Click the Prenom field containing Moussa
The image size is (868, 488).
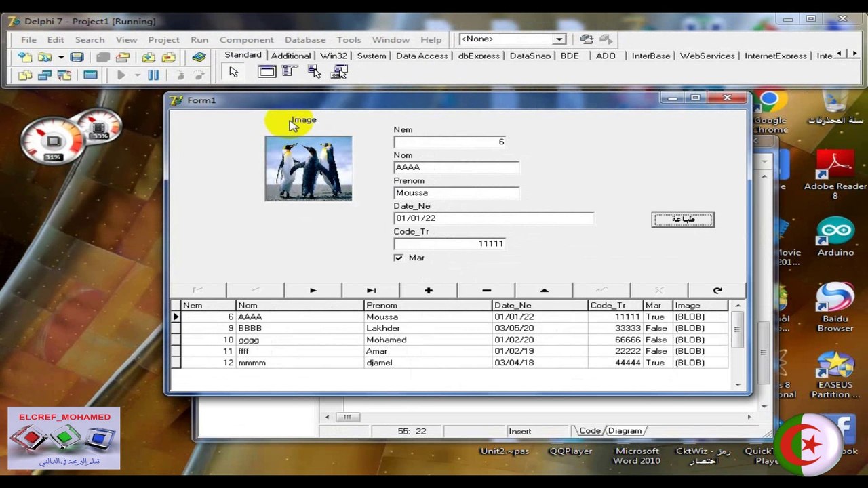(456, 192)
